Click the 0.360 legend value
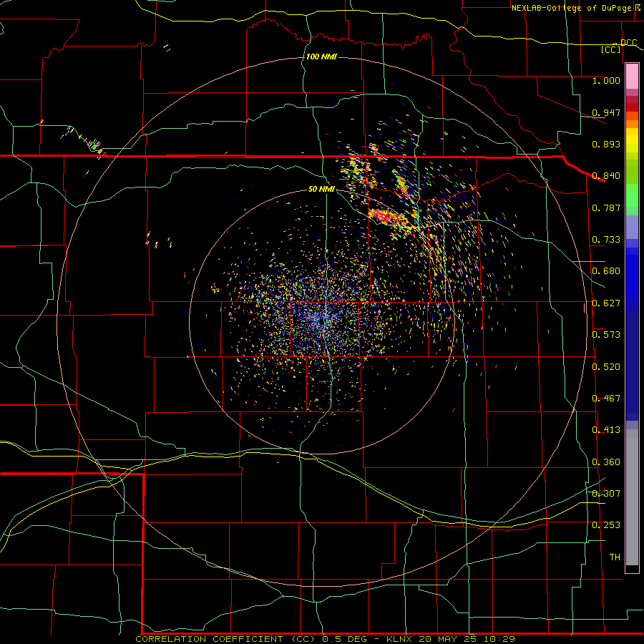The width and height of the screenshot is (644, 644). tap(606, 462)
